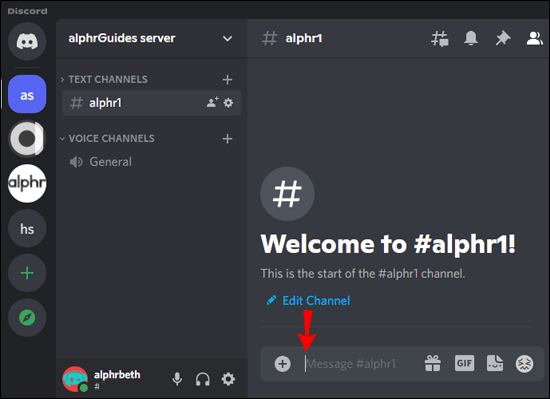Image resolution: width=550 pixels, height=399 pixels.
Task: Open notification settings bell icon
Action: click(471, 38)
